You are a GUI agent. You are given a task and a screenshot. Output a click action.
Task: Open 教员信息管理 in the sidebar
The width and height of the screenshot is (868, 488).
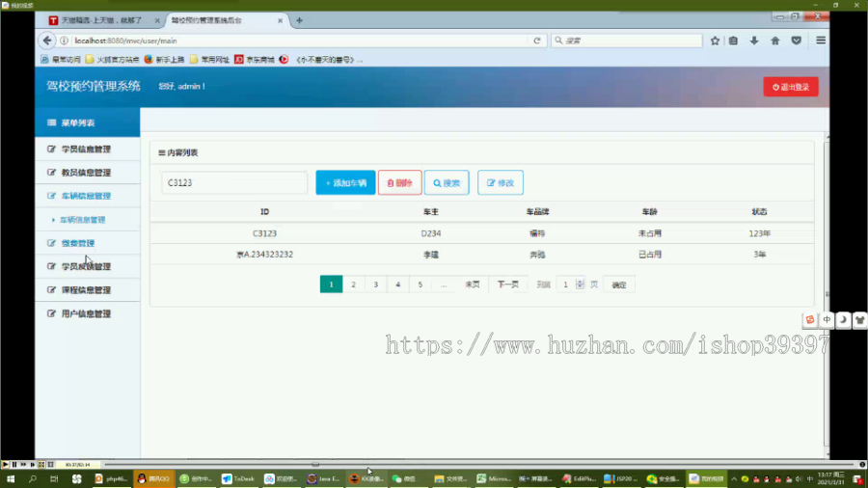[x=88, y=173]
